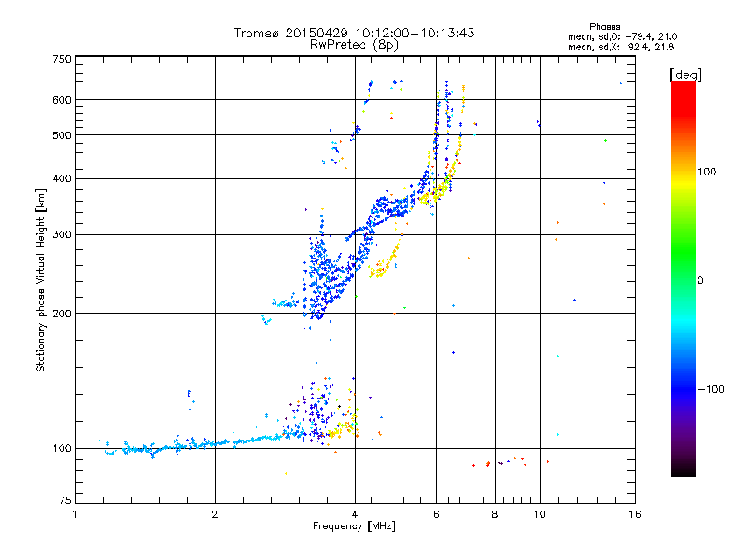Click the y-axis tick label '75'
Viewport: 747px width, 560px height.
[65, 500]
